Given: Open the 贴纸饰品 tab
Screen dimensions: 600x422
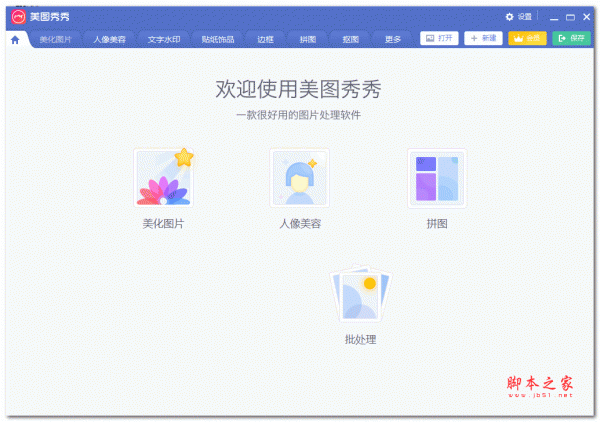Looking at the screenshot, I should point(218,39).
